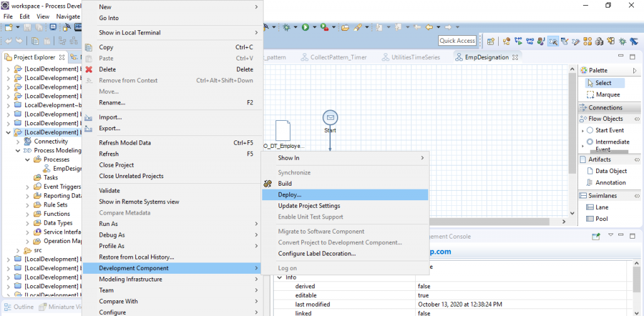Click the 'derived' property row label

point(305,286)
